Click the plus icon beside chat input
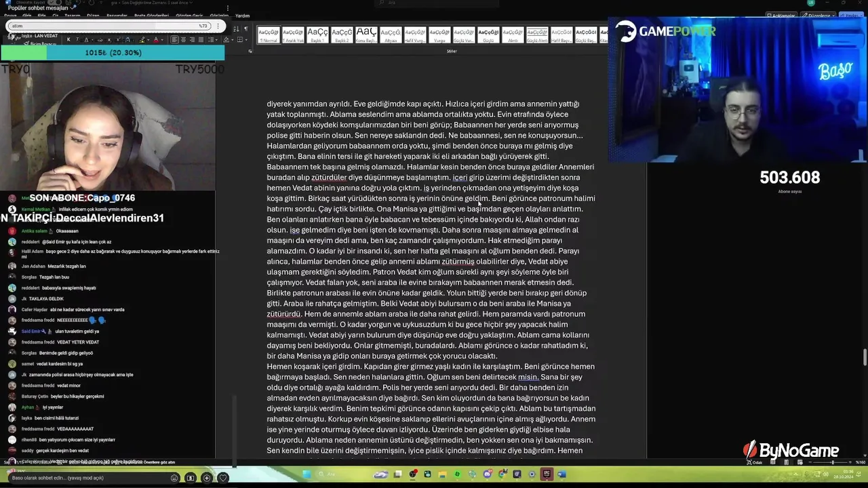 tap(207, 478)
